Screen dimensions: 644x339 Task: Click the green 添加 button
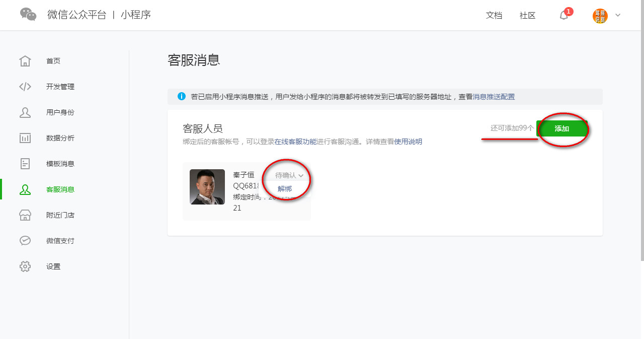coord(561,129)
